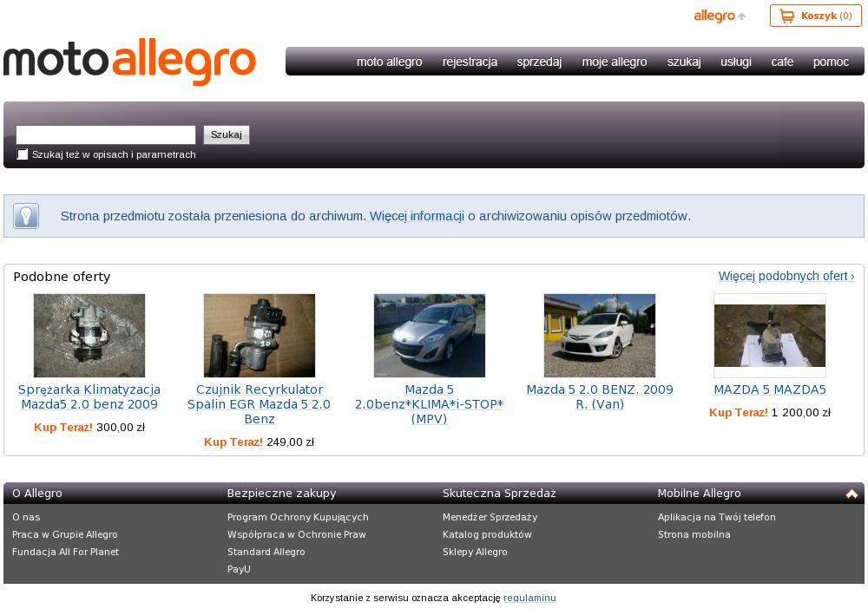The width and height of the screenshot is (868, 615).
Task: Open Współpraca w Ochronie Praw link
Action: tap(297, 534)
